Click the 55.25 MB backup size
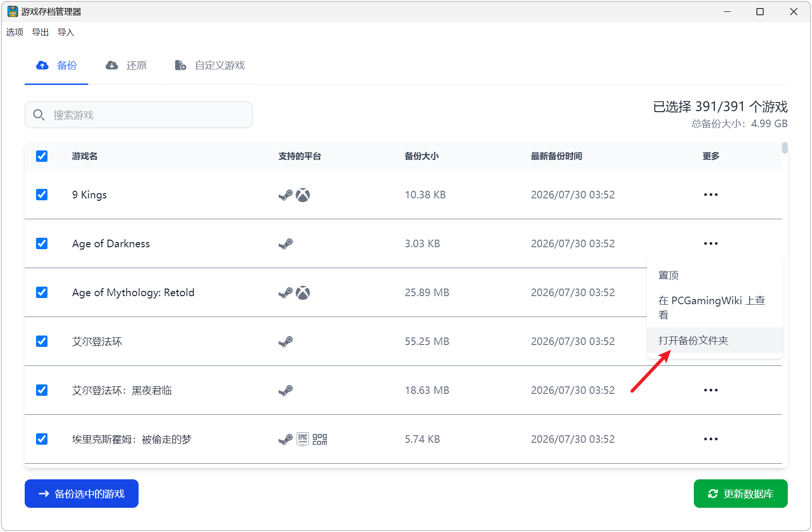This screenshot has width=812, height=532. pyautogui.click(x=427, y=341)
